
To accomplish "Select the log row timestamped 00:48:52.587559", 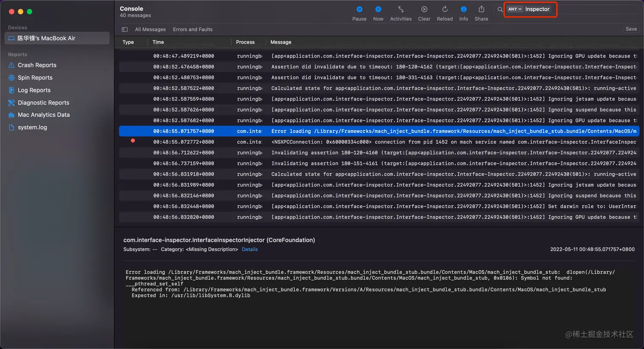I will pyautogui.click(x=379, y=99).
